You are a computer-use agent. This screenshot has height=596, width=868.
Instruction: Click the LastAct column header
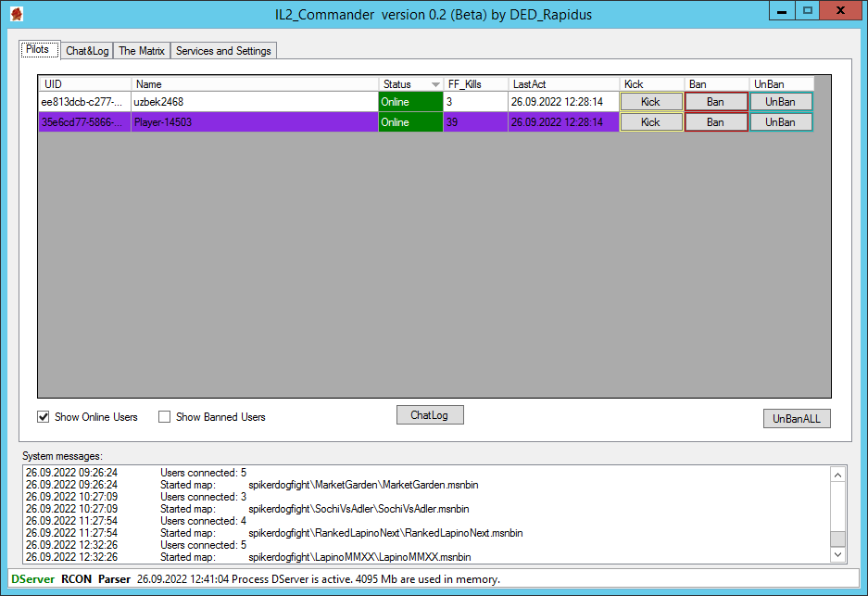click(x=563, y=84)
